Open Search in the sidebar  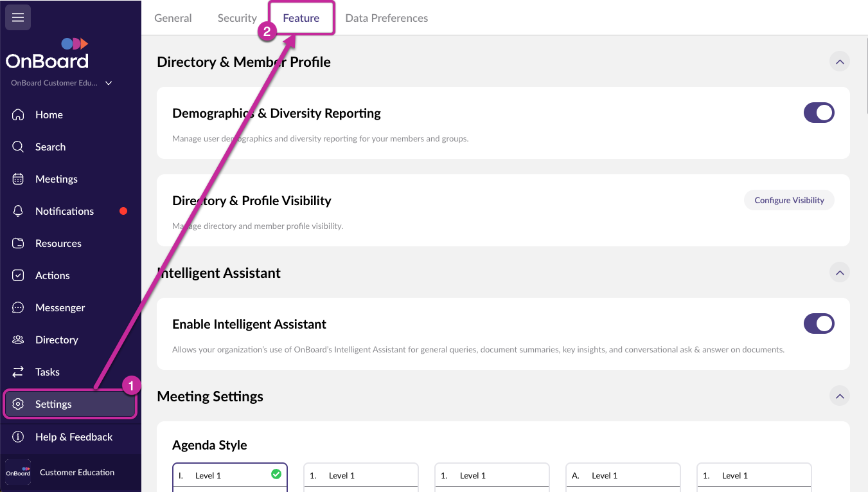point(50,147)
